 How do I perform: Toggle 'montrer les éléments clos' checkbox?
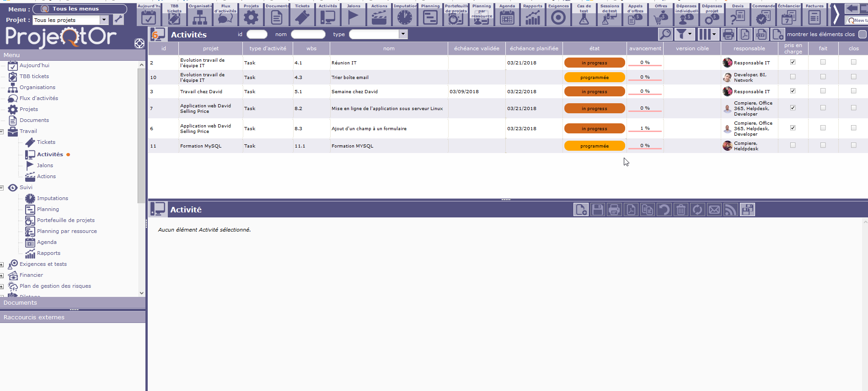[863, 34]
